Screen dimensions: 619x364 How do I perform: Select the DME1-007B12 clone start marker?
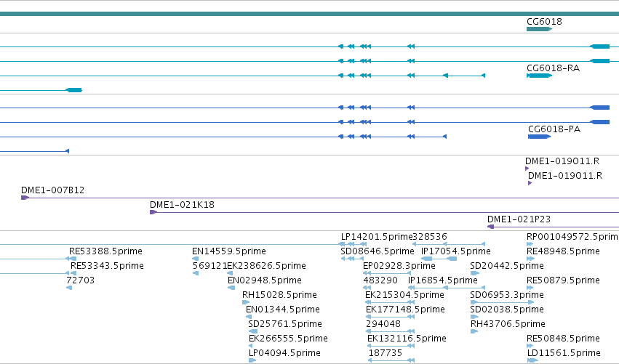[x=25, y=198]
